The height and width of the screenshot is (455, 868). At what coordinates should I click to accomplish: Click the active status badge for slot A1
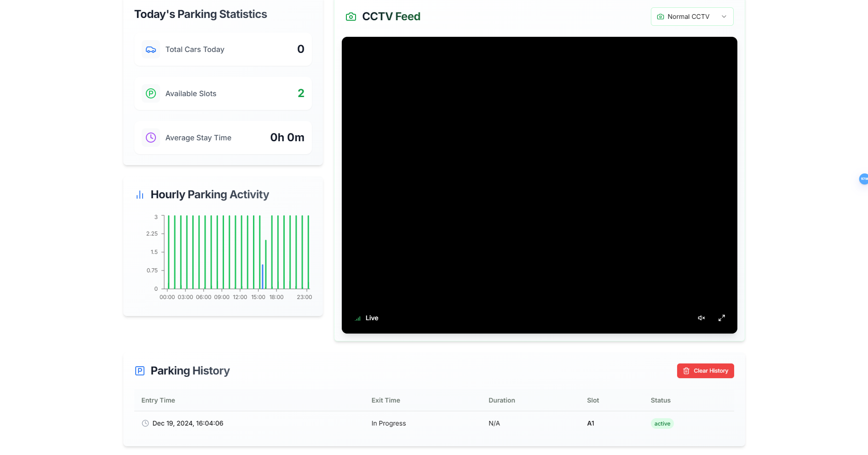coord(662,424)
